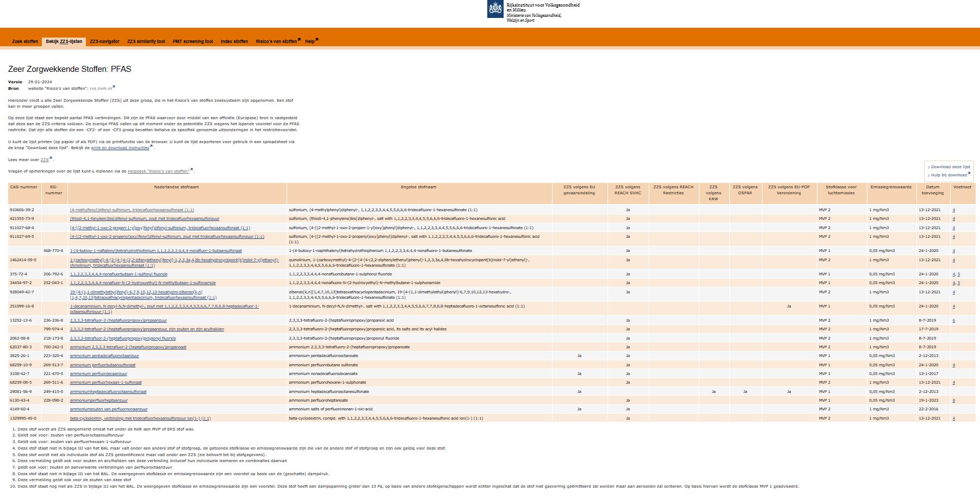This screenshot has width=980, height=498.
Task: Click chevron icon before Download deze lijst
Action: pyautogui.click(x=928, y=167)
